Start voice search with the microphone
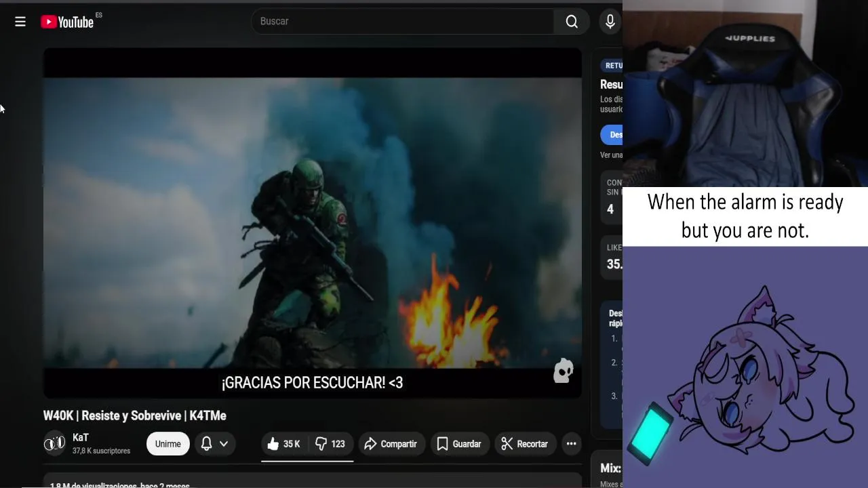 coord(610,22)
